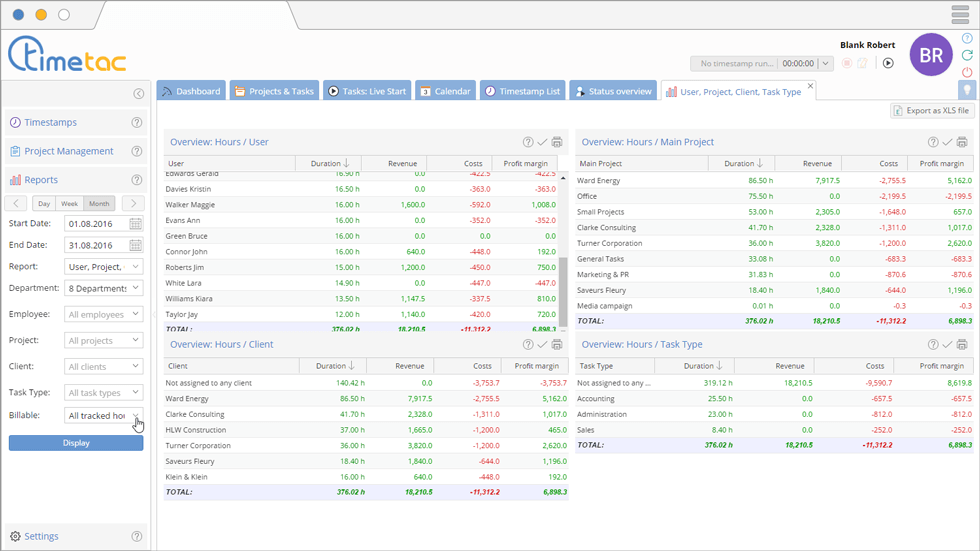The image size is (980, 551).
Task: Switch to Projects & Tasks tab
Action: coord(274,91)
